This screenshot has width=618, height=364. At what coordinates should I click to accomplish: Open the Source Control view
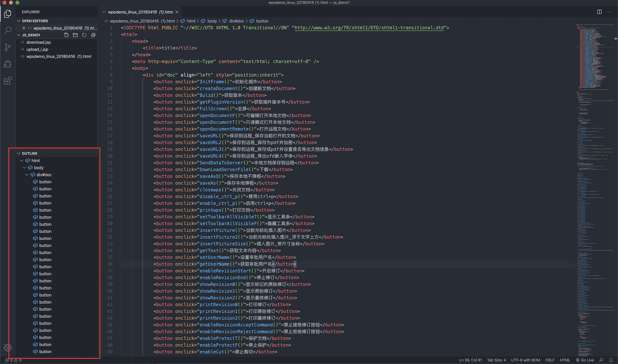pyautogui.click(x=8, y=47)
